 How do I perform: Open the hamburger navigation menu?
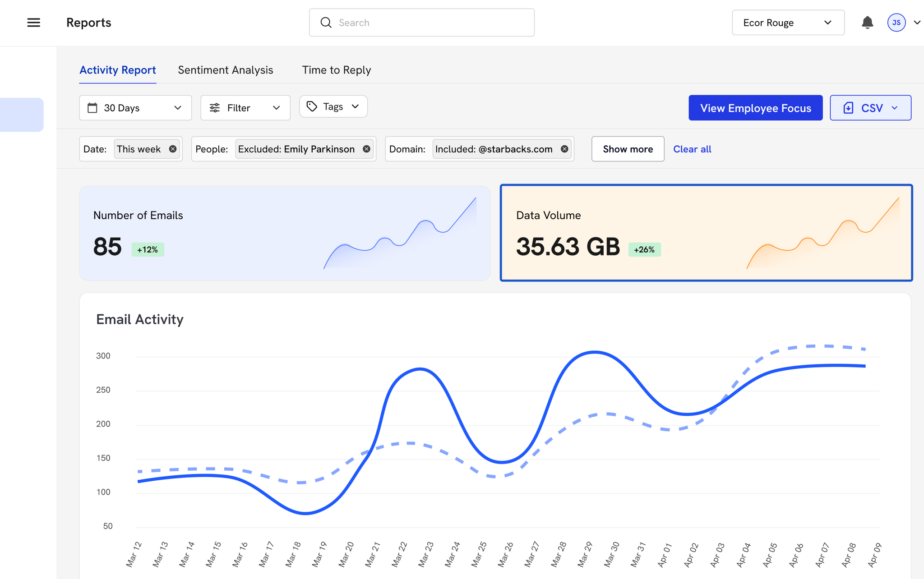(x=33, y=23)
